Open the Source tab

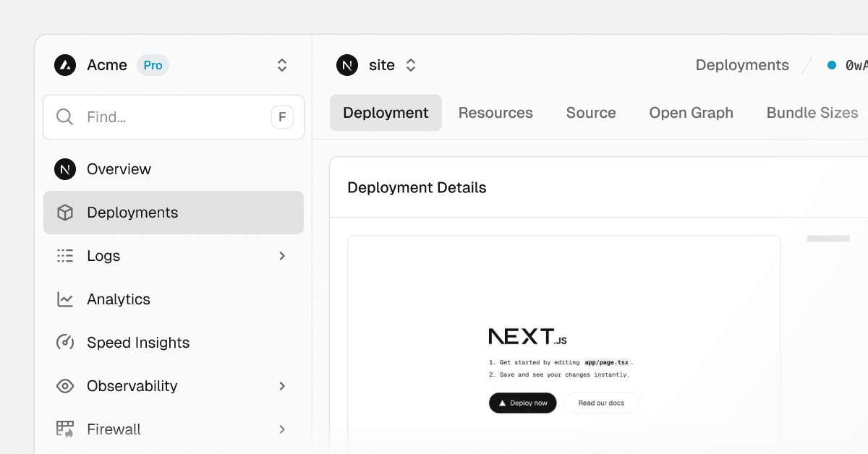pyautogui.click(x=591, y=113)
